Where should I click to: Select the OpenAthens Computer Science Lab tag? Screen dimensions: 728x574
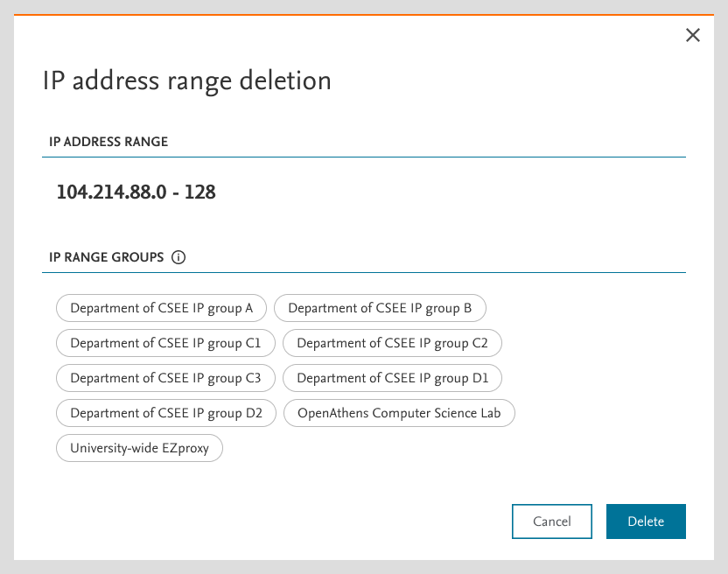399,413
